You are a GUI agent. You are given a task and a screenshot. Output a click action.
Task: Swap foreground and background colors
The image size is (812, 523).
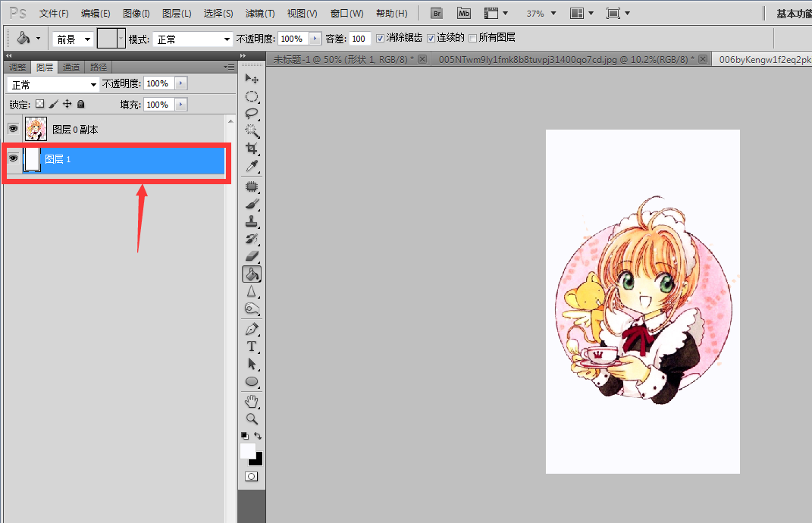point(258,436)
